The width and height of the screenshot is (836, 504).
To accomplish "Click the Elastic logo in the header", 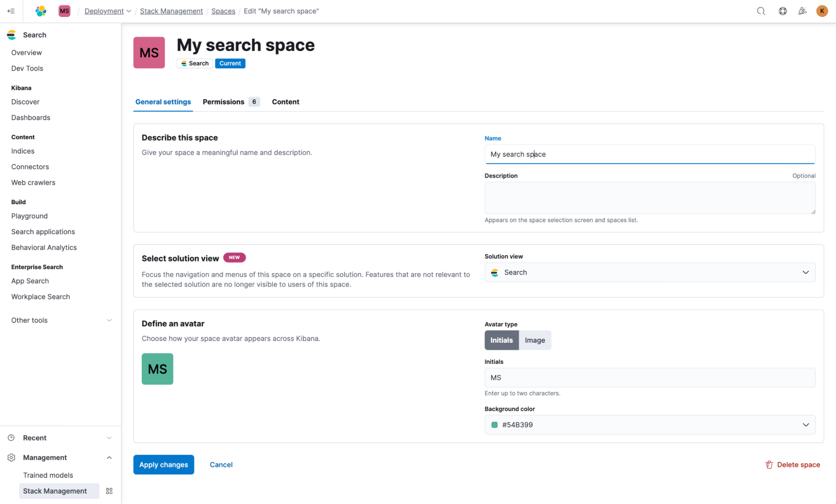I will pyautogui.click(x=41, y=11).
